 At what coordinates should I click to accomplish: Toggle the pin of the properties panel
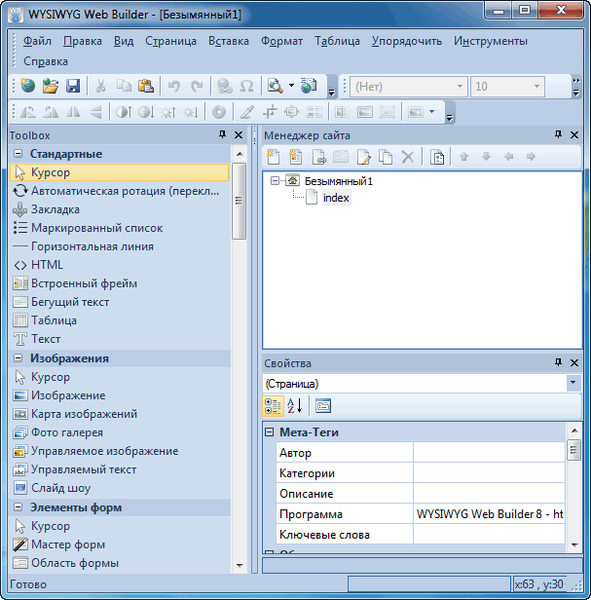[x=558, y=362]
